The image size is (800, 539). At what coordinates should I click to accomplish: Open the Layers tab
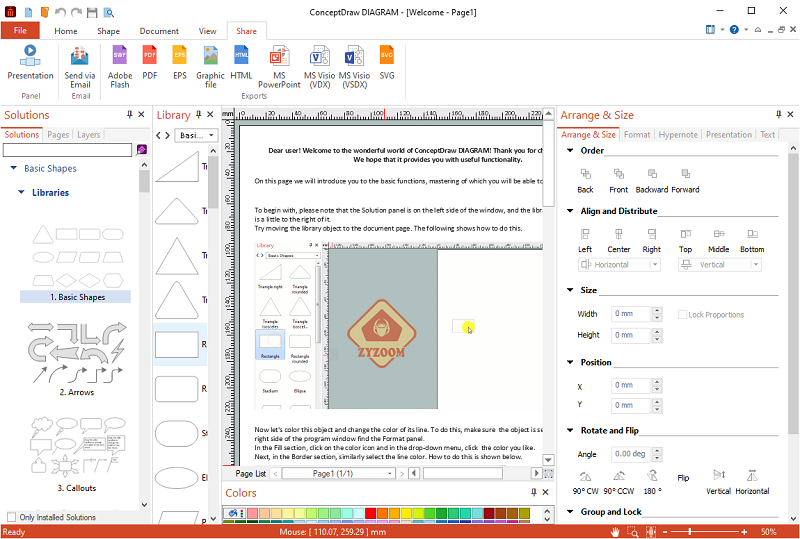89,135
